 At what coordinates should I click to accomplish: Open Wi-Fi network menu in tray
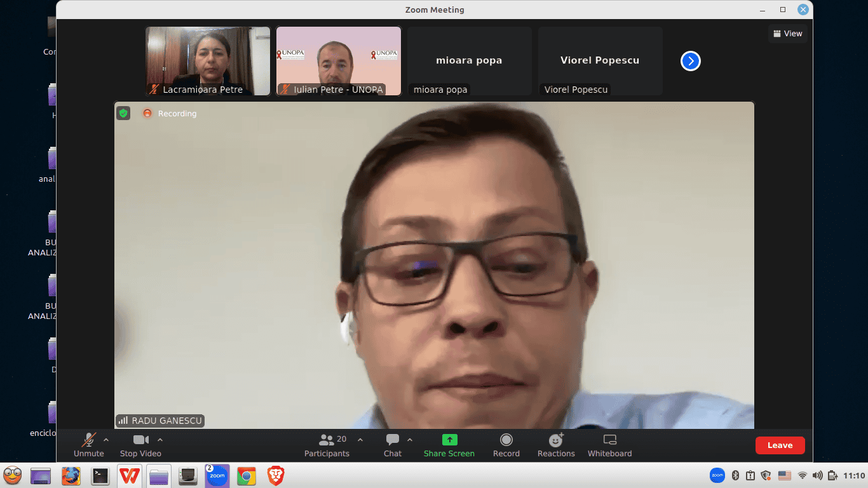pos(803,475)
